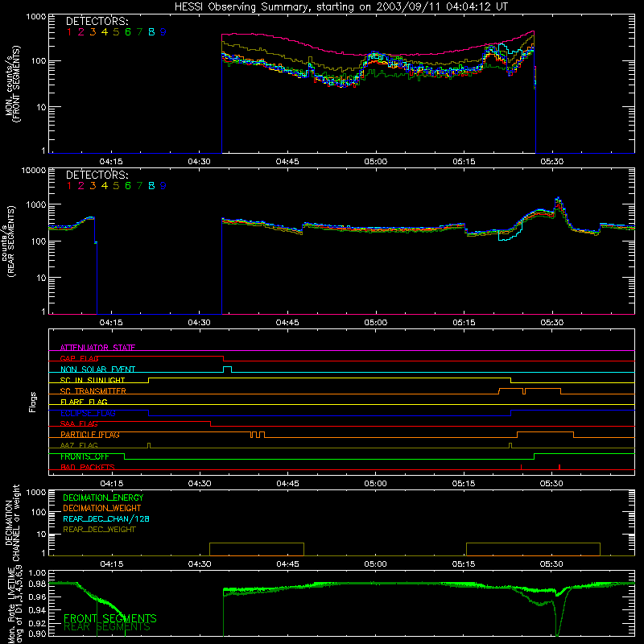The width and height of the screenshot is (644, 644).
Task: Click the PARTICLE_FLAG label
Action: click(x=90, y=434)
